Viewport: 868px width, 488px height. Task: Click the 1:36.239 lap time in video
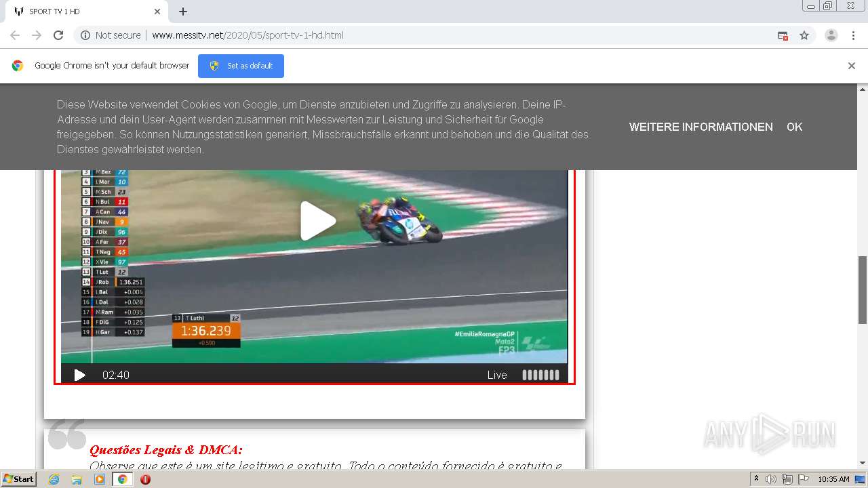pyautogui.click(x=205, y=331)
